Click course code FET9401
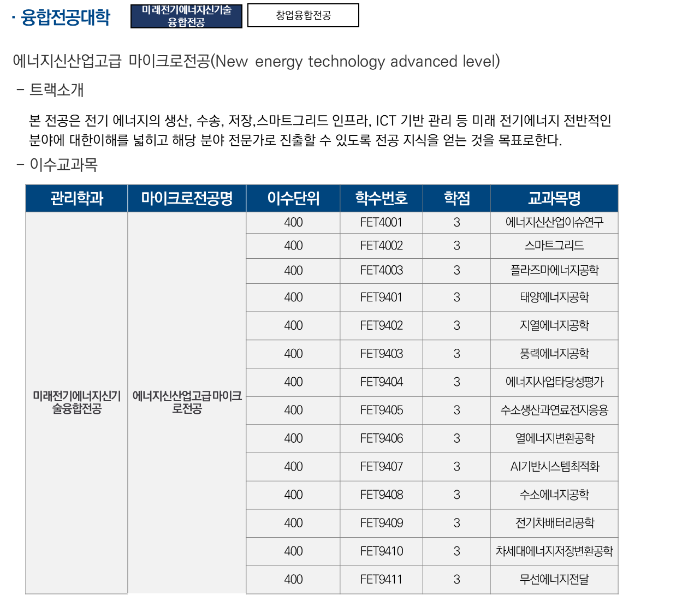The height and width of the screenshot is (595, 700). [x=381, y=297]
